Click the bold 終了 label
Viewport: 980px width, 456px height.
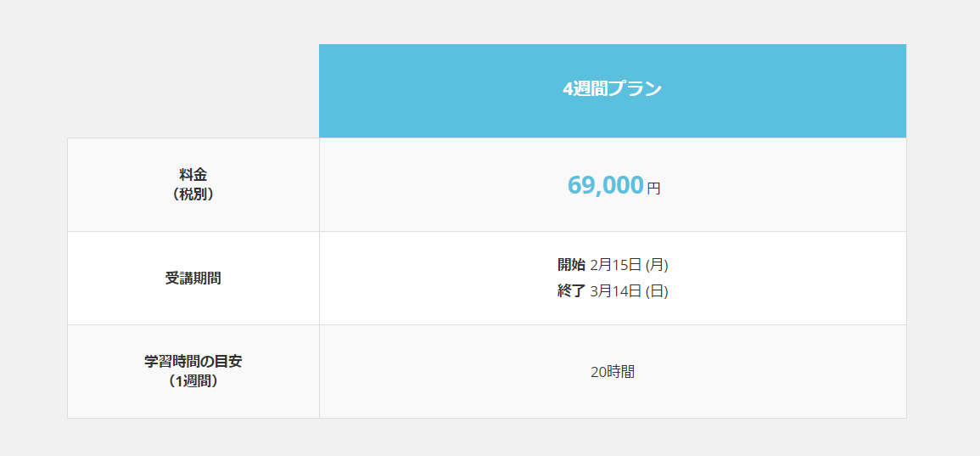click(571, 291)
